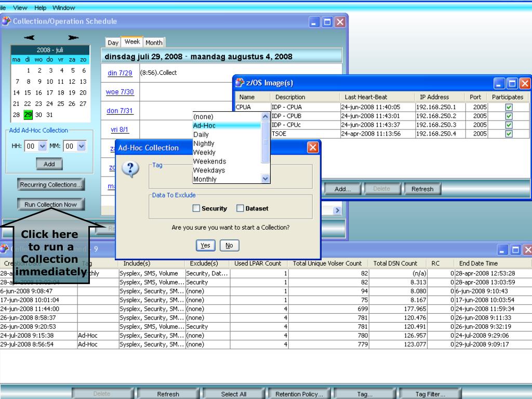Check the Dataset exclude checkbox

(x=240, y=208)
